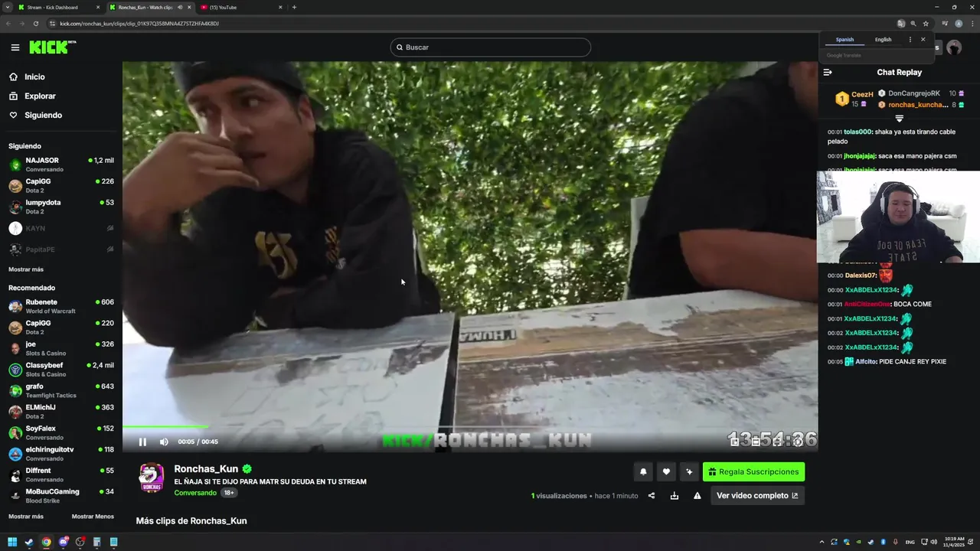The height and width of the screenshot is (551, 980).
Task: Select the Ronchas_Kun Watch clips tab
Action: tap(149, 7)
